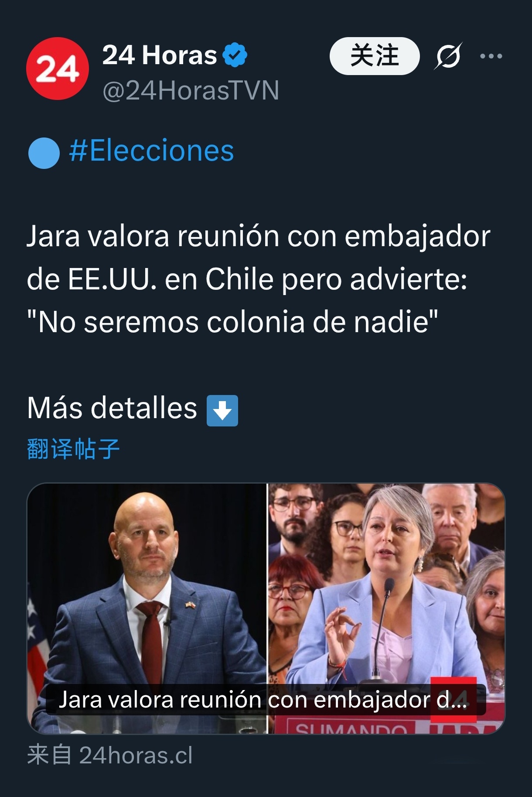
Task: Tap the blue circle emoji
Action: pos(44,153)
